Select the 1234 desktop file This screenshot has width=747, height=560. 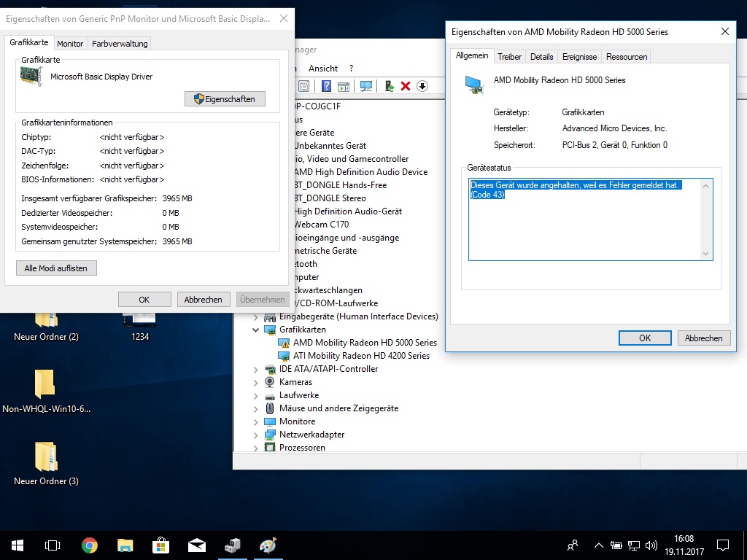tap(140, 327)
